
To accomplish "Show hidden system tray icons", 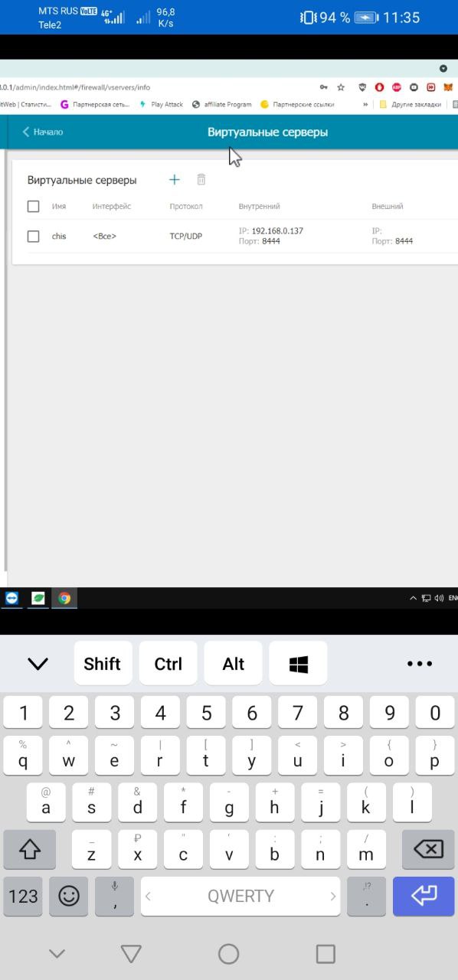I will tap(414, 599).
